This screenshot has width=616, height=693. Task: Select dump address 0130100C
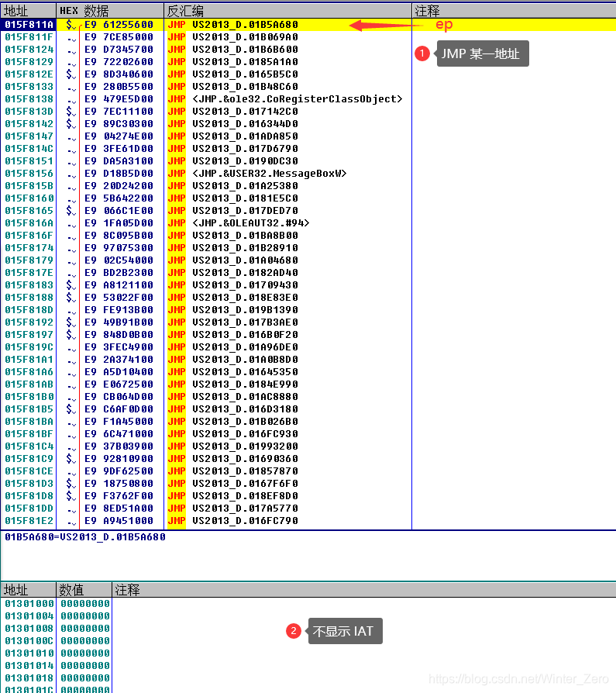tap(29, 640)
